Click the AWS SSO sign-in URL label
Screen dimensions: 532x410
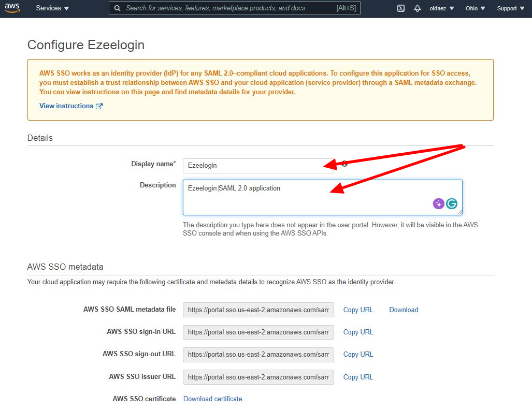[x=141, y=331]
